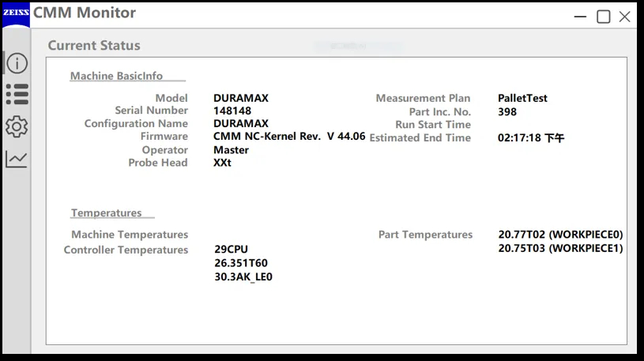
Task: Click the CMM Monitor window title
Action: coord(85,13)
